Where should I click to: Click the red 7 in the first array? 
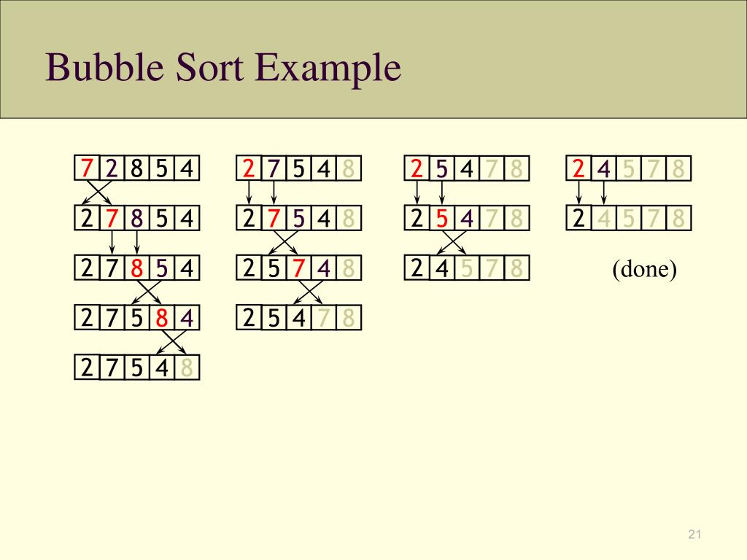coord(86,168)
